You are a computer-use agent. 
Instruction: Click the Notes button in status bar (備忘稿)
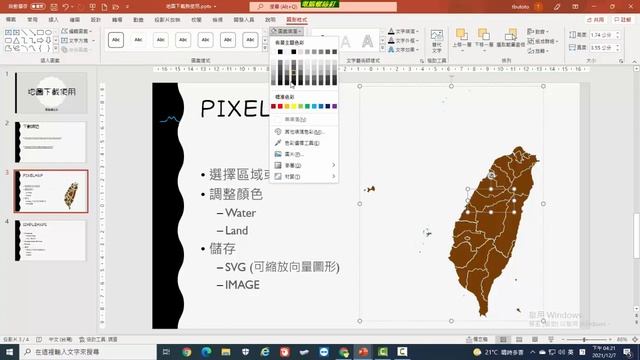(477, 339)
